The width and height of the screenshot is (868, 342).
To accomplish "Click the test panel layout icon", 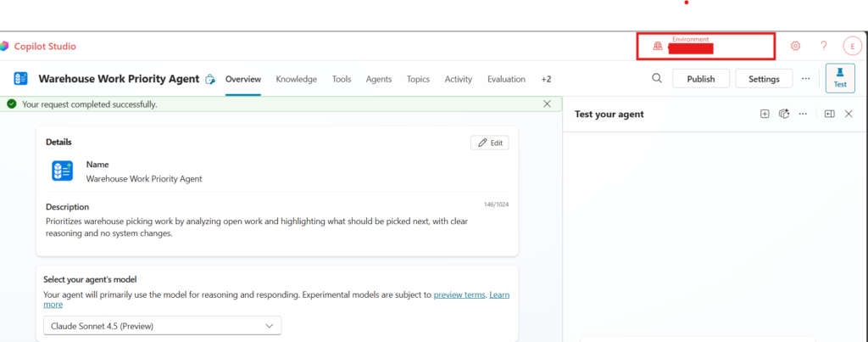I will click(x=829, y=114).
